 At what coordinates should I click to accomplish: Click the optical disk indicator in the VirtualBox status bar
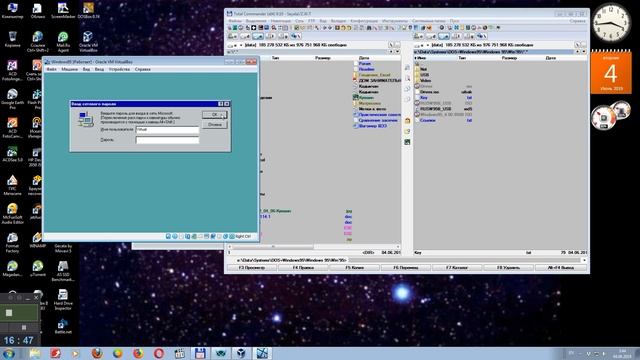(175, 236)
